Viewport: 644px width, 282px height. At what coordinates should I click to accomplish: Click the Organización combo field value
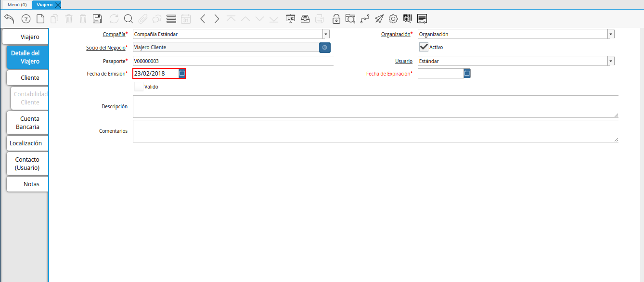(513, 34)
